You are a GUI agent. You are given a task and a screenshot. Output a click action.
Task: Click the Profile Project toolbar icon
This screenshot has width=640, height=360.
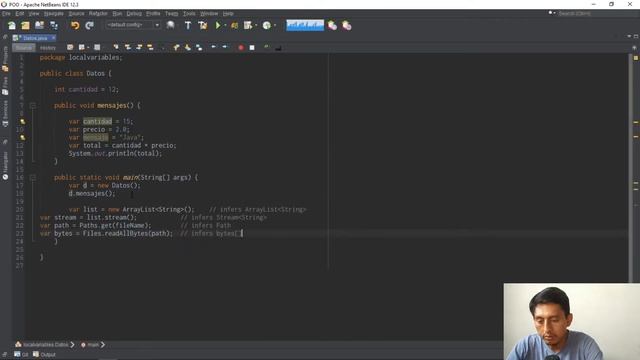point(248,25)
